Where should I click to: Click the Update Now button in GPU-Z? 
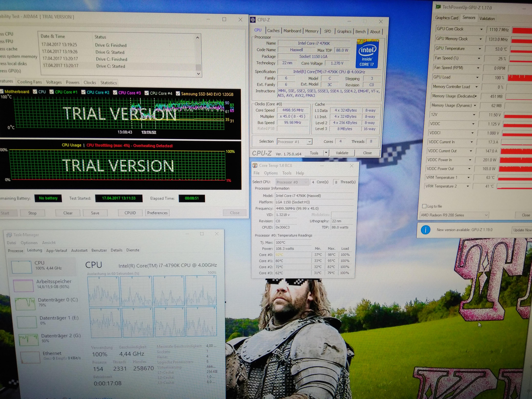522,230
